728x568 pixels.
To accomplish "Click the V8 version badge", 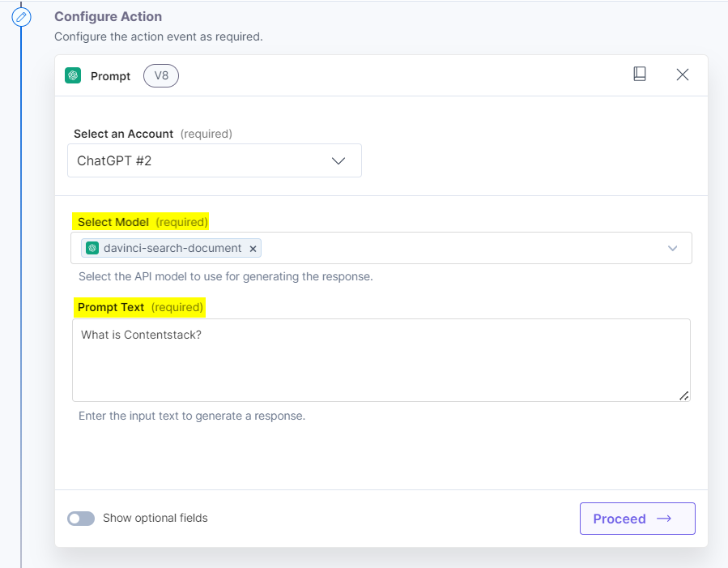I will 161,76.
